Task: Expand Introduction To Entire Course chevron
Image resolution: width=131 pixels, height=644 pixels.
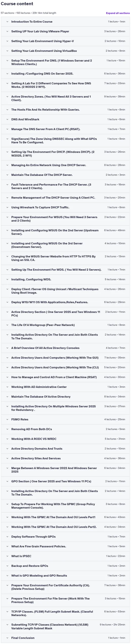Action: pyautogui.click(x=7, y=22)
